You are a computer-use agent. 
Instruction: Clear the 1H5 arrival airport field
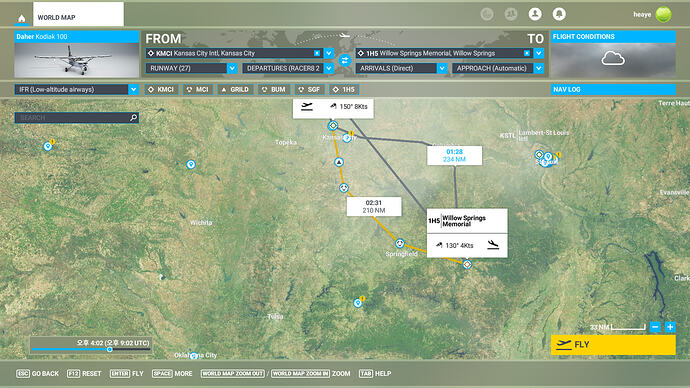coord(526,53)
